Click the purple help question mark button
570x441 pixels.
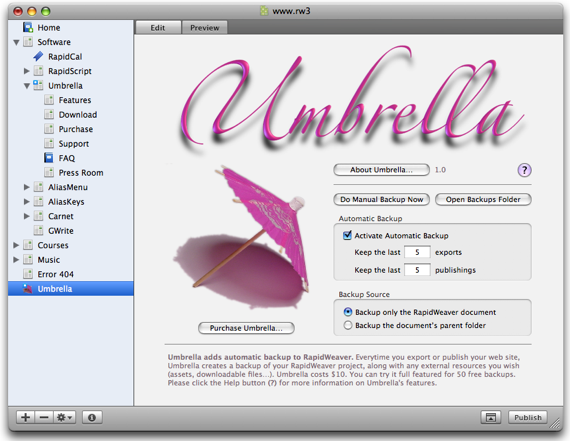tap(524, 170)
